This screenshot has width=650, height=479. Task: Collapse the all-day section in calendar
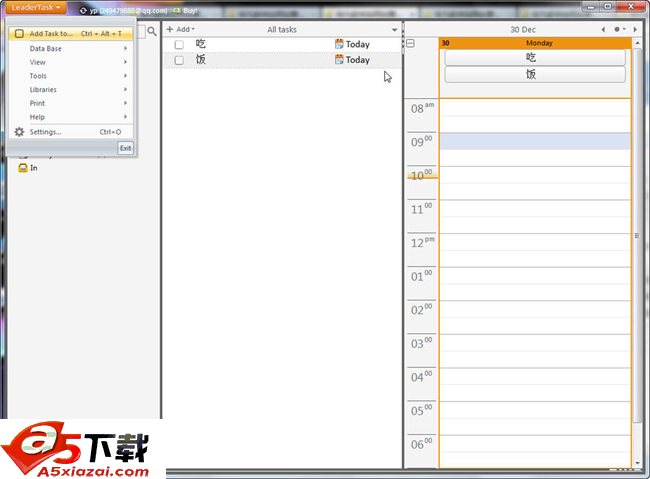click(x=410, y=43)
